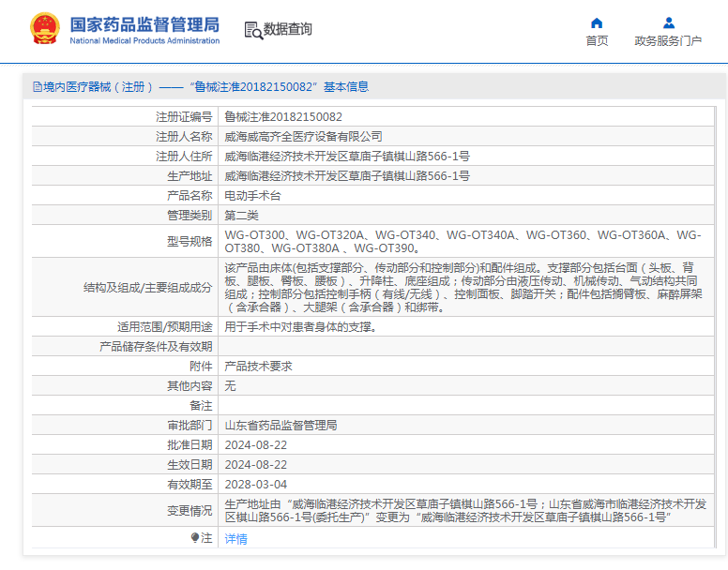Viewport: 728px width, 570px height.
Task: Click the 变更情况 row label
Action: pos(190,511)
